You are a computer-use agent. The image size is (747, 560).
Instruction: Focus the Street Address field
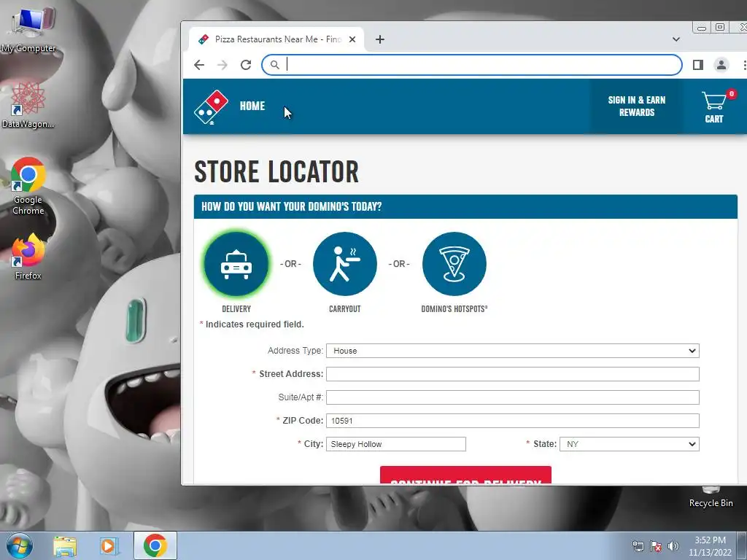(x=513, y=374)
